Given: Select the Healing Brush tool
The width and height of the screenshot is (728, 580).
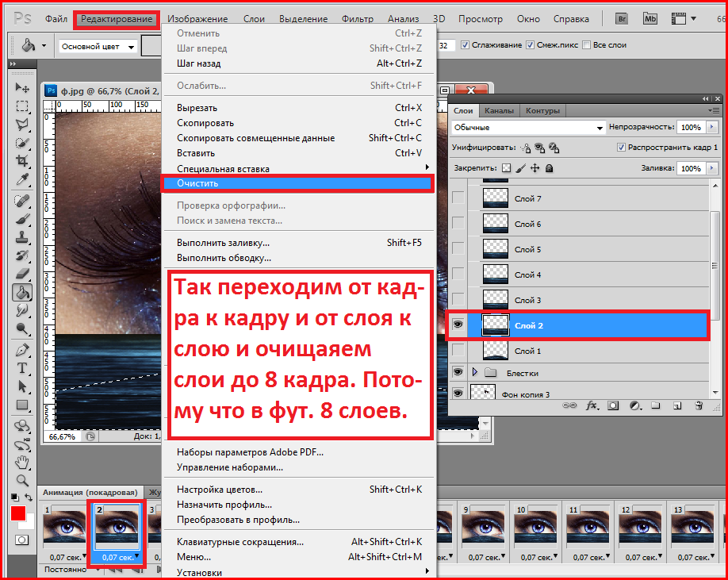Looking at the screenshot, I should tap(22, 201).
